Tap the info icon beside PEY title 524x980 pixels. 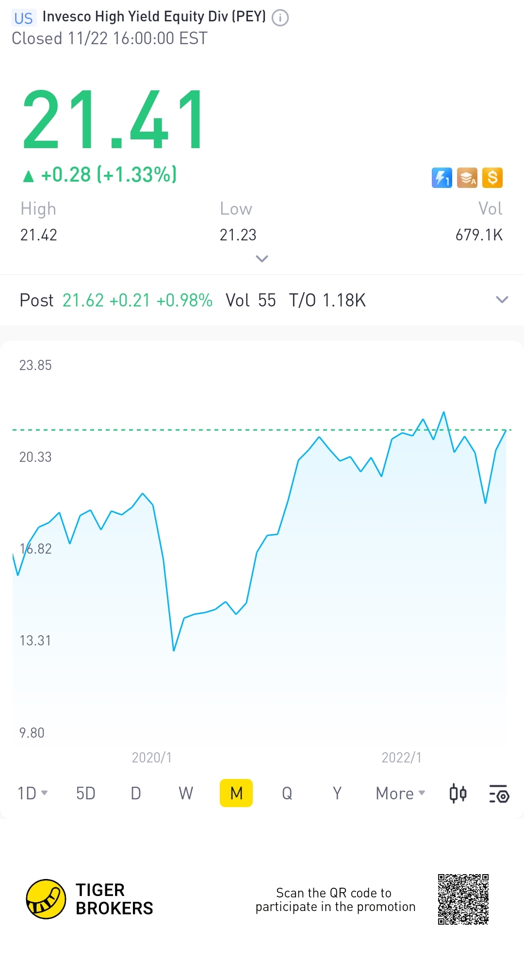coord(280,18)
